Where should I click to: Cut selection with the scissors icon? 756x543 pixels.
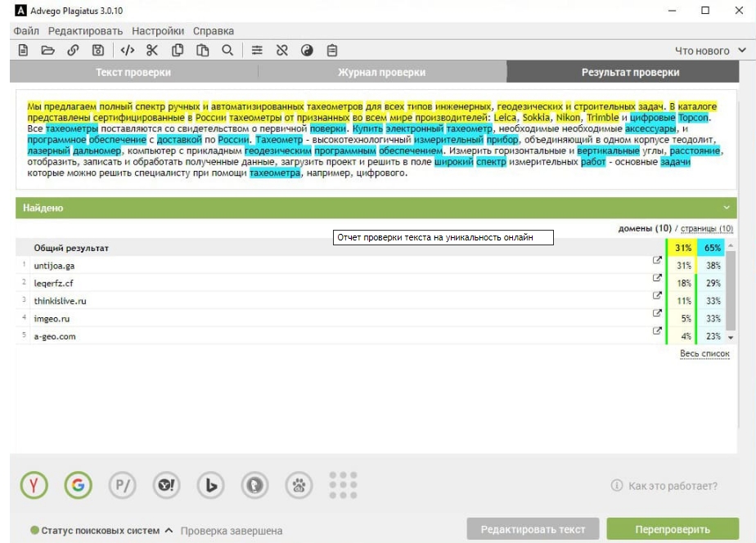[152, 50]
